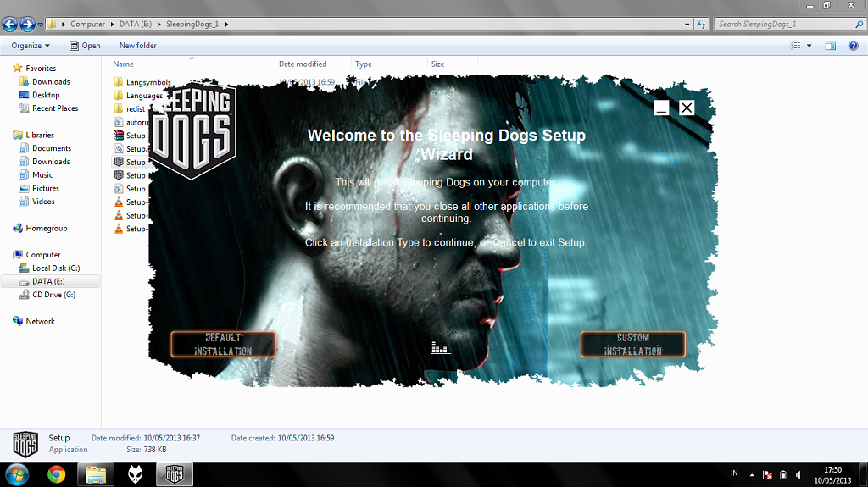Open the view options dropdown arrow

click(x=809, y=46)
